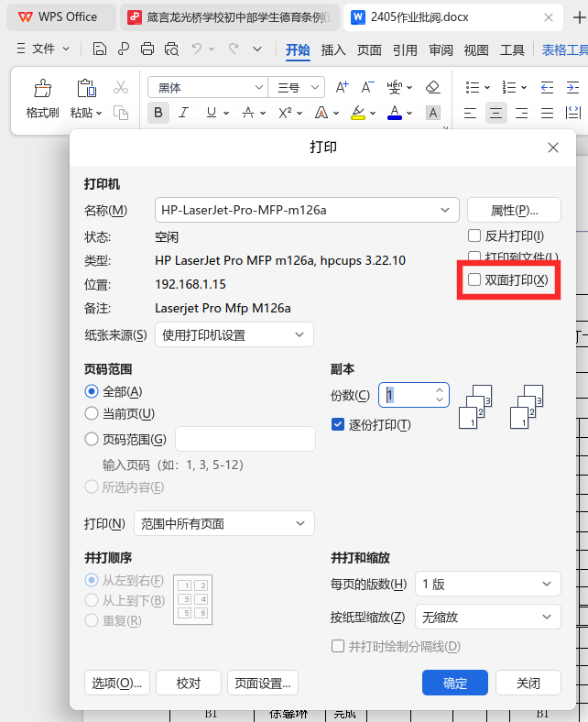
Task: Toggle Bold formatting button
Action: 158,113
